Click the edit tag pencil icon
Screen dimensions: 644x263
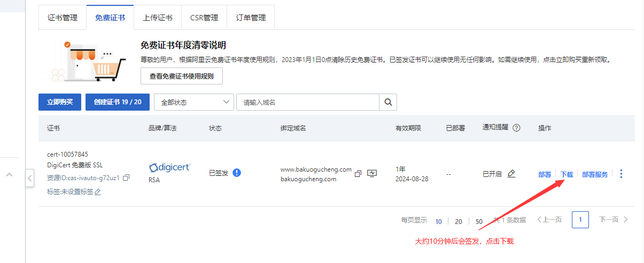(98, 192)
